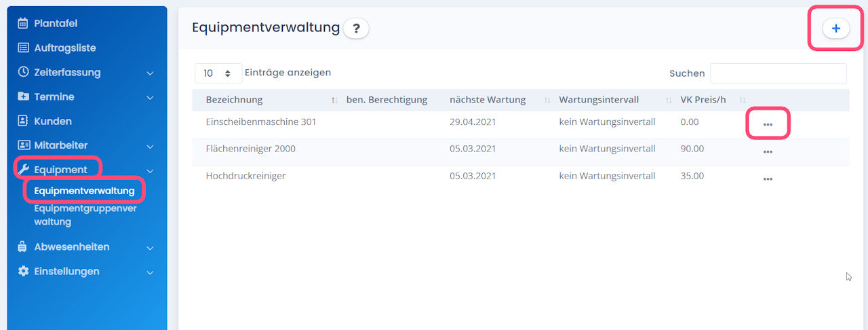Open Equipmentgruppenverwaltung in the sidebar
Image resolution: width=868 pixels, height=330 pixels.
(x=85, y=215)
